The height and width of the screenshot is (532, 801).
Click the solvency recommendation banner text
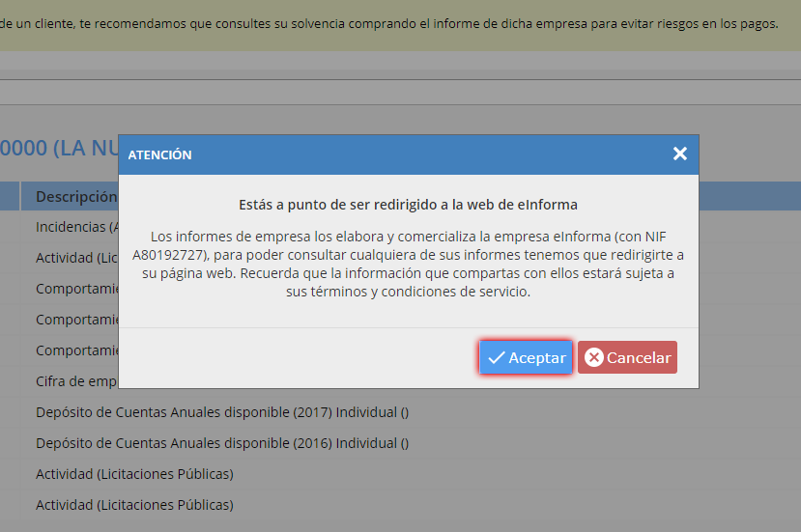click(x=389, y=23)
